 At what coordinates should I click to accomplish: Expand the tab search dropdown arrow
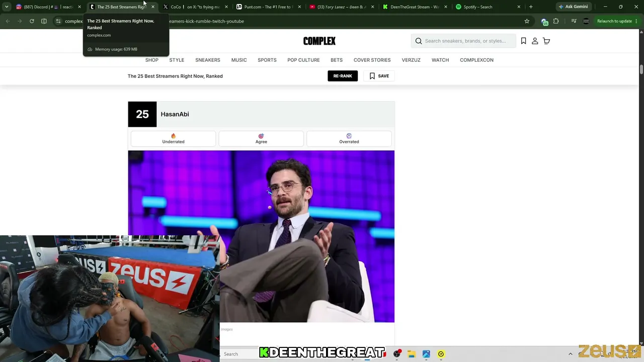point(7,7)
